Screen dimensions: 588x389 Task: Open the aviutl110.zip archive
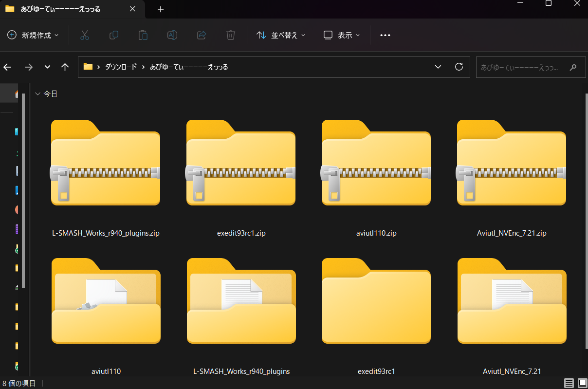(x=376, y=162)
